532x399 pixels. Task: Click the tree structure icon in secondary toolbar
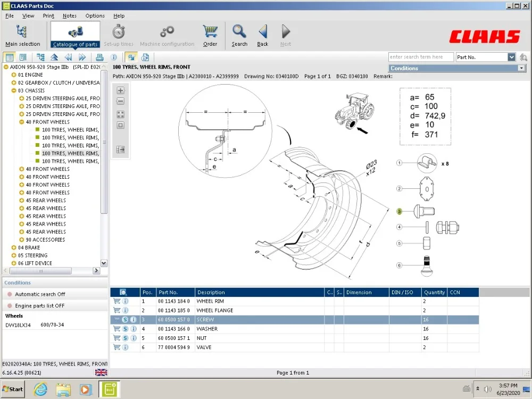40,57
